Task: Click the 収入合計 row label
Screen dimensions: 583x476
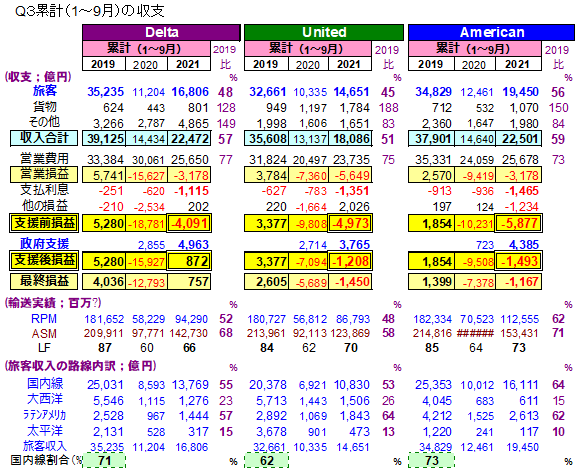Action: pyautogui.click(x=44, y=138)
